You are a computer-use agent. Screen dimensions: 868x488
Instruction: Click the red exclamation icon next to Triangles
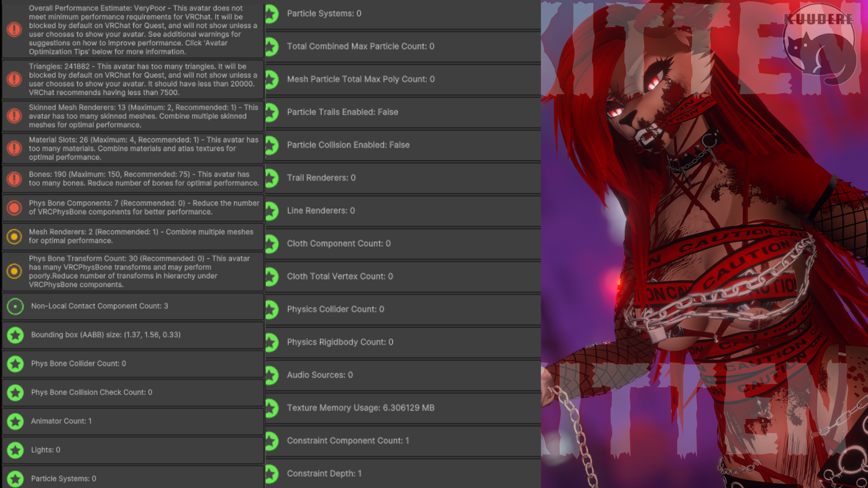(x=14, y=79)
